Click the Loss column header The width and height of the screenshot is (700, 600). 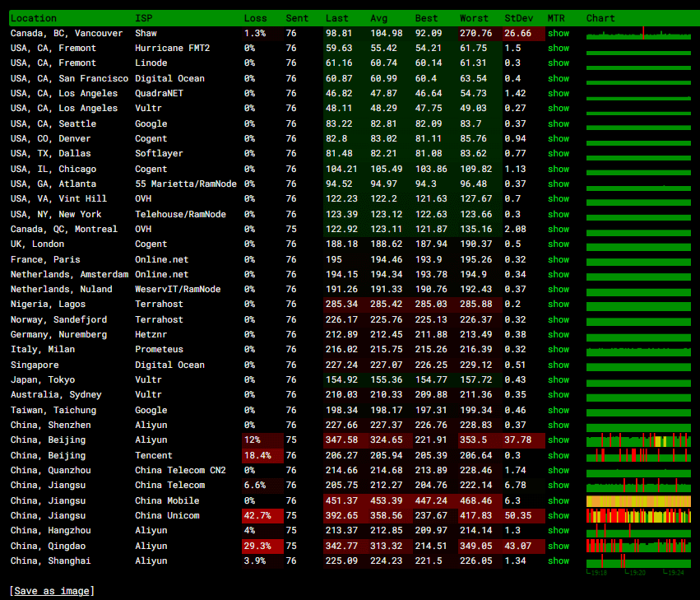pos(255,18)
